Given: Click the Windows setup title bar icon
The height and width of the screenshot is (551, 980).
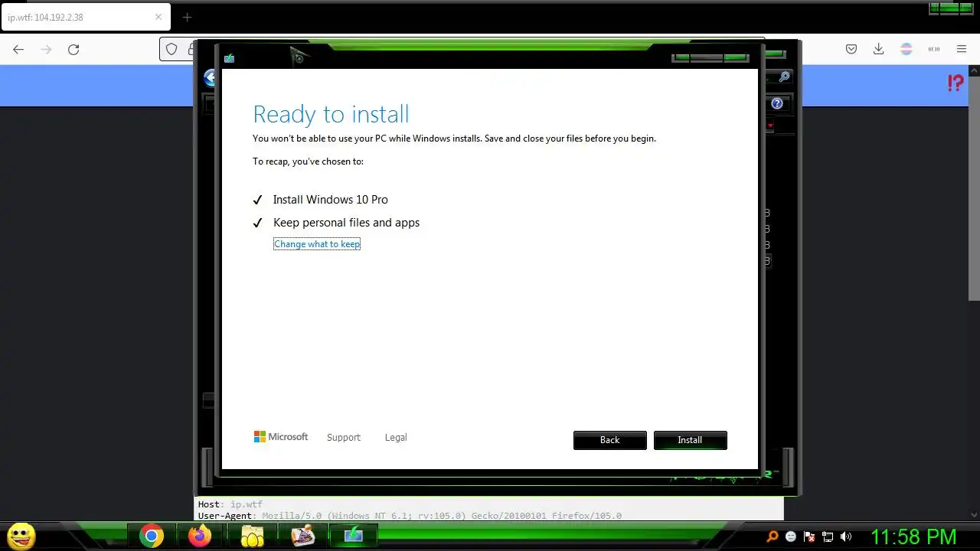Looking at the screenshot, I should click(x=229, y=58).
